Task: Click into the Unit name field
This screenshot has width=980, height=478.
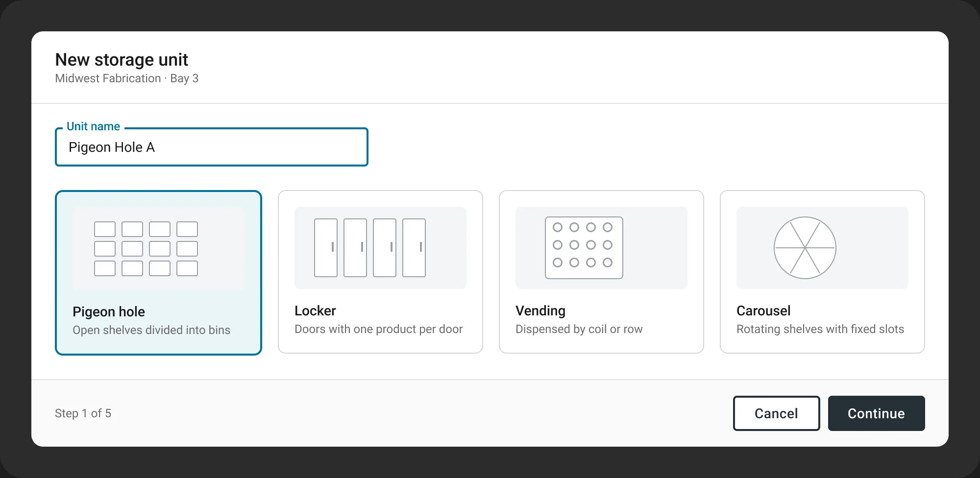Action: [x=212, y=147]
